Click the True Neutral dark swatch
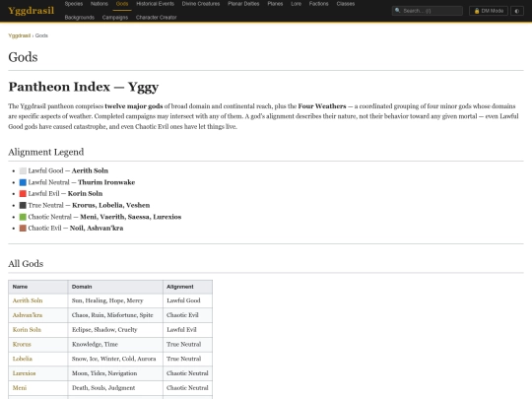Screen dimensions: 532x399 (23, 205)
